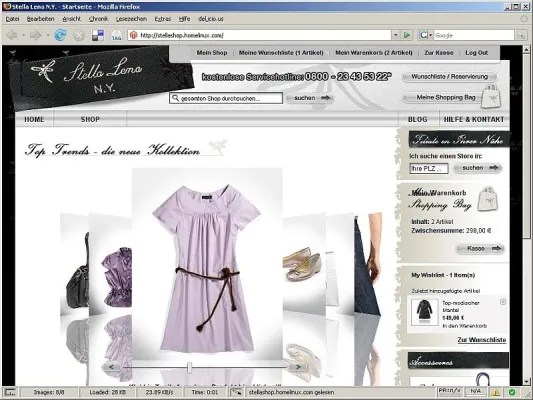Click the green checkmark status bar icon
This screenshot has height=400, width=533.
[512, 393]
